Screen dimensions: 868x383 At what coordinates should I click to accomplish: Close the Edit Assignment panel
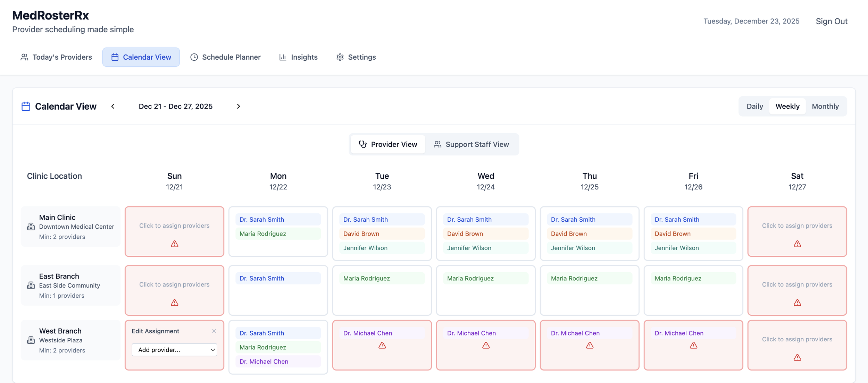[214, 331]
